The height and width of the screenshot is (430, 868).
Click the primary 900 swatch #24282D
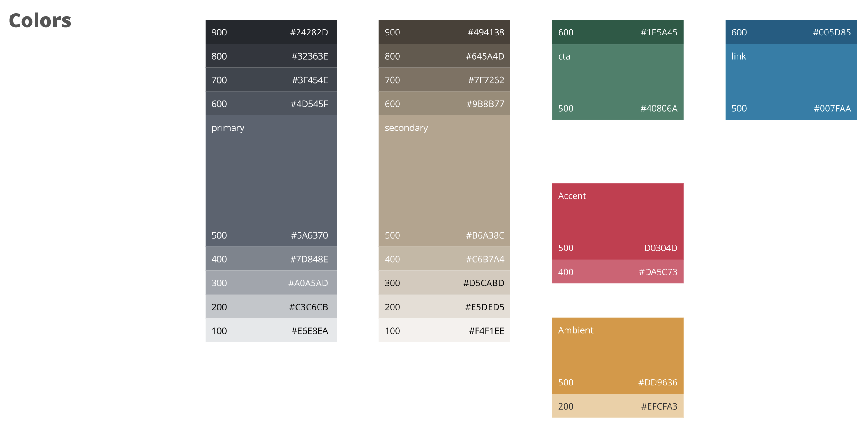tap(271, 32)
